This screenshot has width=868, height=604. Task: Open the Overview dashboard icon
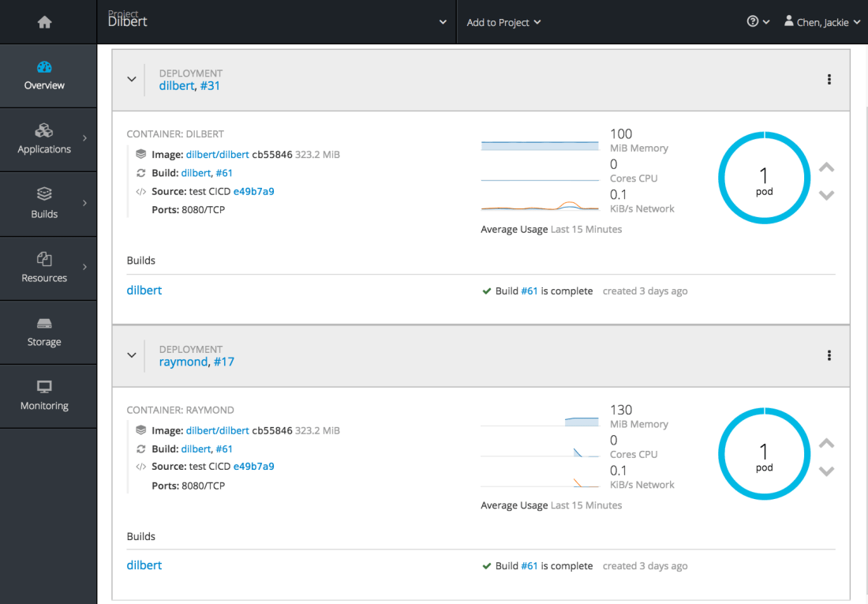point(44,68)
